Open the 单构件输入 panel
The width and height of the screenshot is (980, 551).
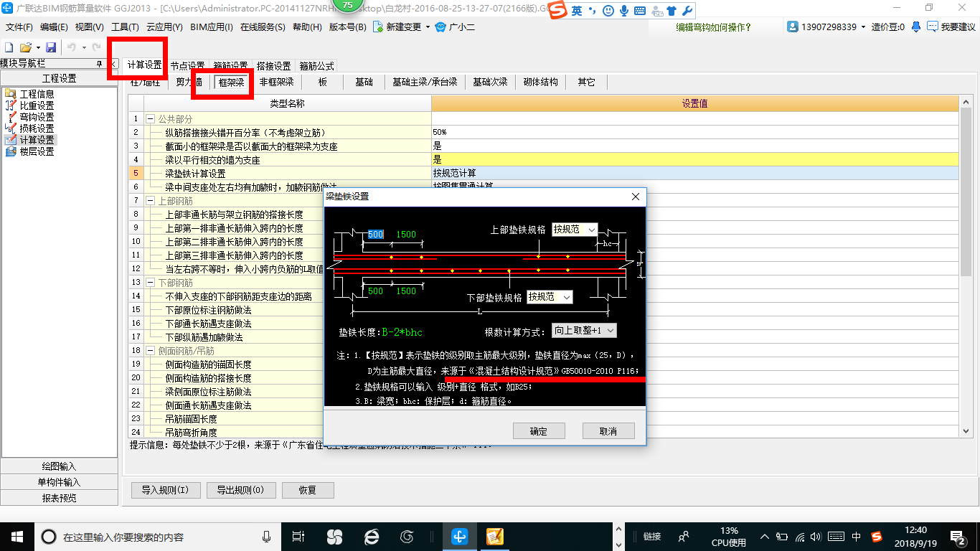[59, 482]
